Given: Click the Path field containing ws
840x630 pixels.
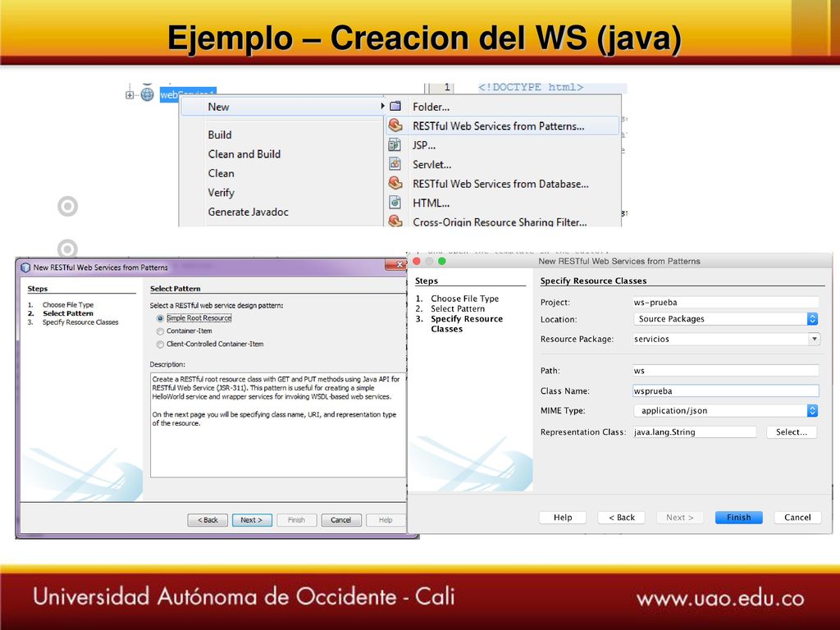Looking at the screenshot, I should 725,370.
